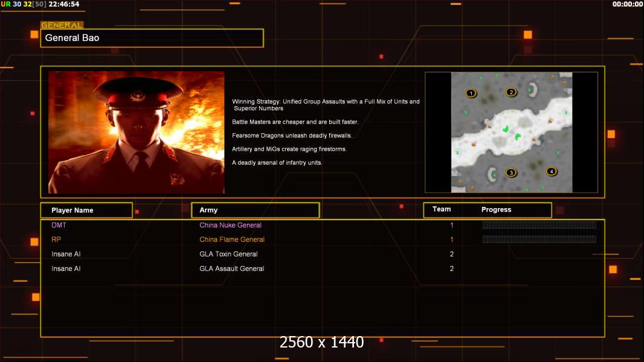
Task: Select player RP in the list
Action: tap(56, 240)
